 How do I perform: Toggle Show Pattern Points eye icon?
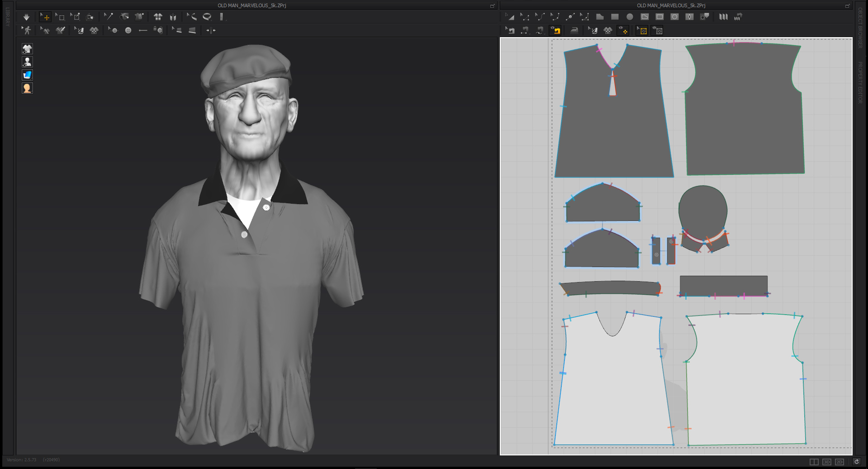pos(623,30)
